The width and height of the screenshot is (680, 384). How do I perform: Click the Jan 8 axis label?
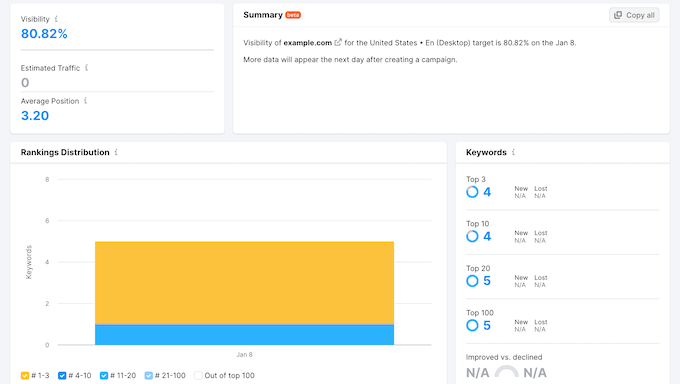point(245,355)
